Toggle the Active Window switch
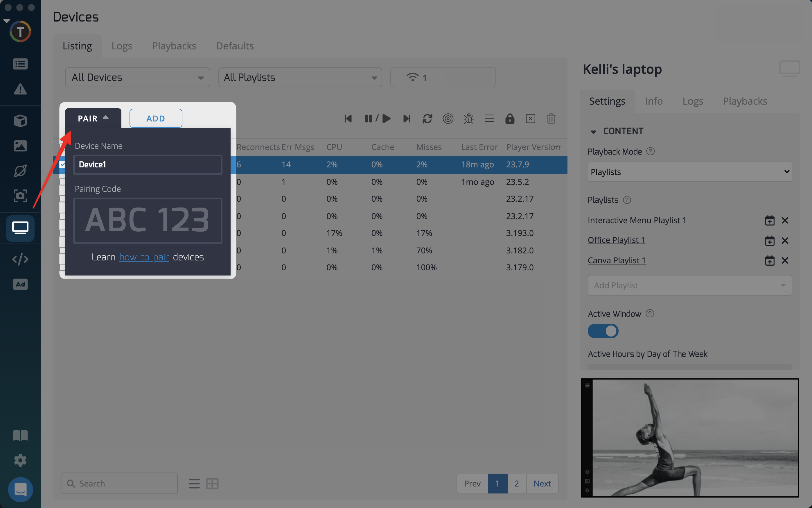 click(603, 331)
